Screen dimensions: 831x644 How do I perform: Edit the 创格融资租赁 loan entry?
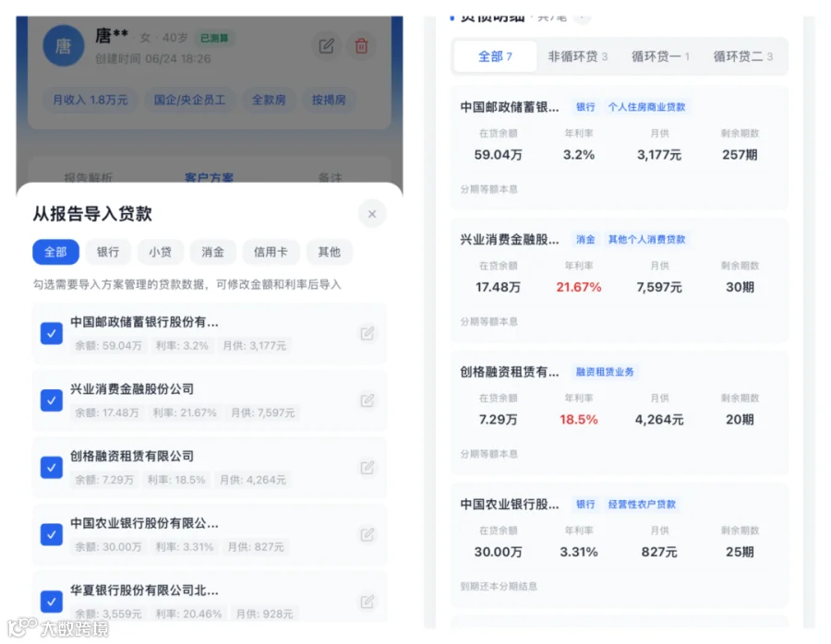(x=367, y=468)
